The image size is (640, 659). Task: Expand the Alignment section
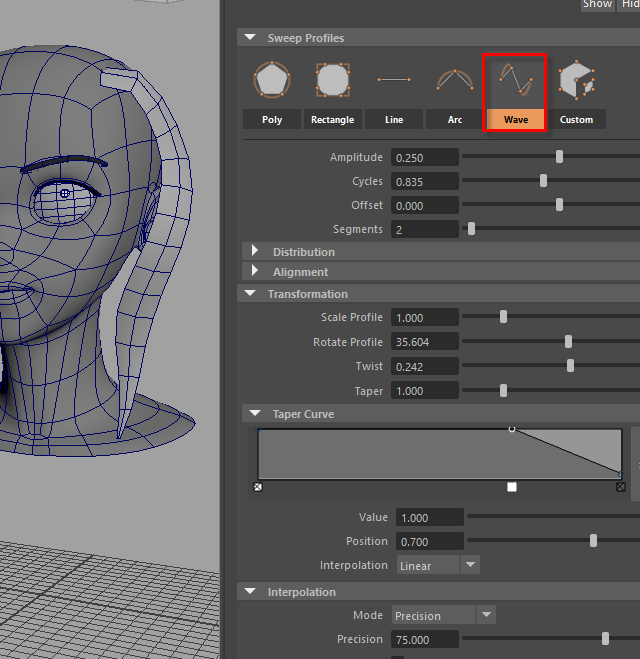255,271
